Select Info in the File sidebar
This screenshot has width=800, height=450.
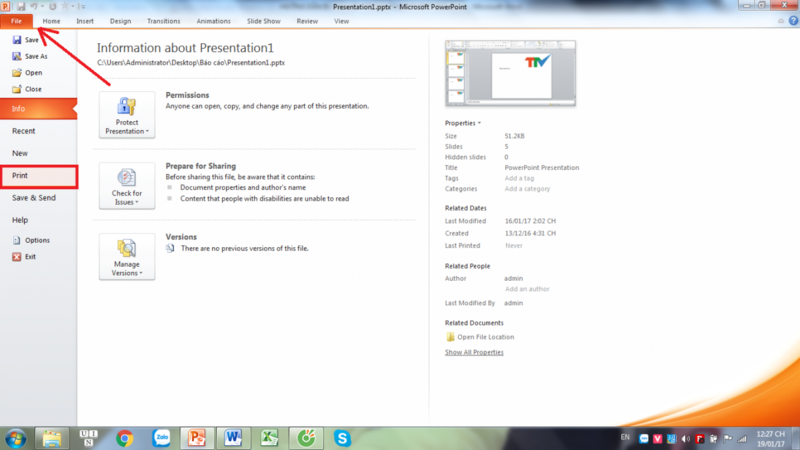pyautogui.click(x=38, y=109)
